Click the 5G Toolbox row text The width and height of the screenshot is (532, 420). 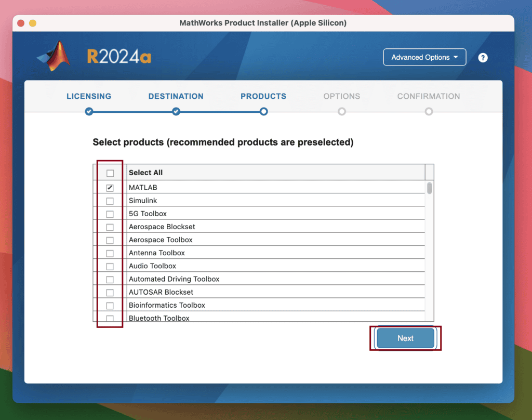(148, 214)
